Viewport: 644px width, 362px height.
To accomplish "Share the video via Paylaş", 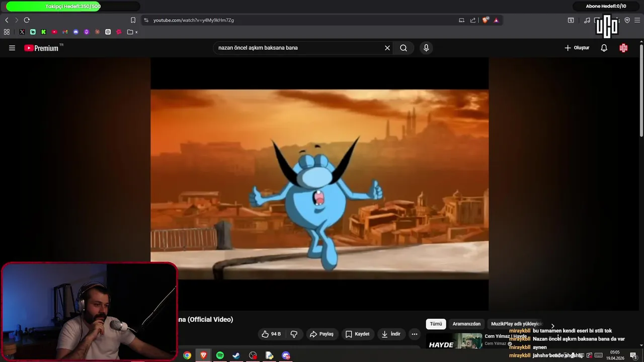I will tap(321, 334).
